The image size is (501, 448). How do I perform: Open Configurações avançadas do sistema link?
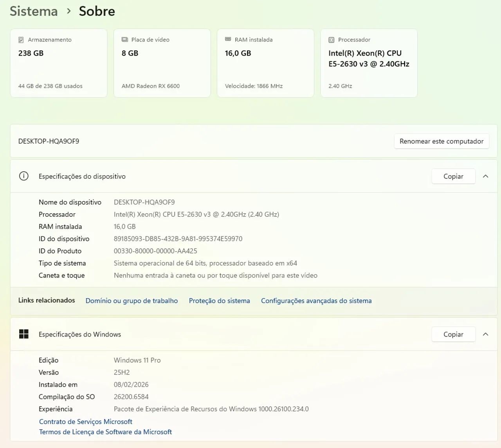tap(316, 301)
